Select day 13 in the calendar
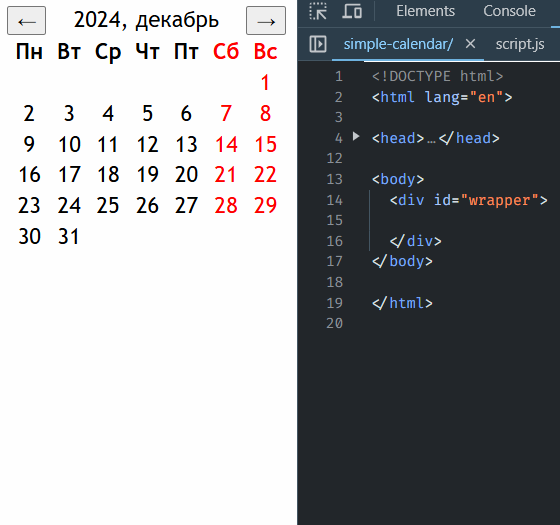 pos(186,144)
